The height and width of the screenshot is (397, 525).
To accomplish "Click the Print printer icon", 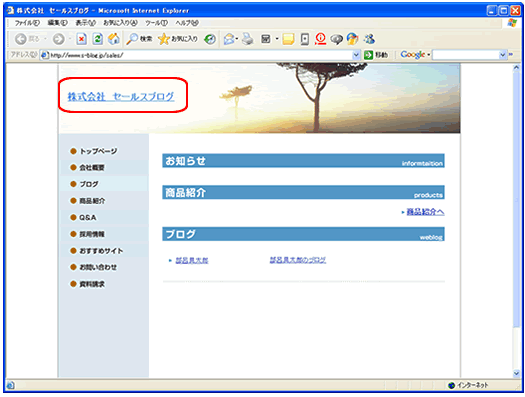I will point(248,39).
